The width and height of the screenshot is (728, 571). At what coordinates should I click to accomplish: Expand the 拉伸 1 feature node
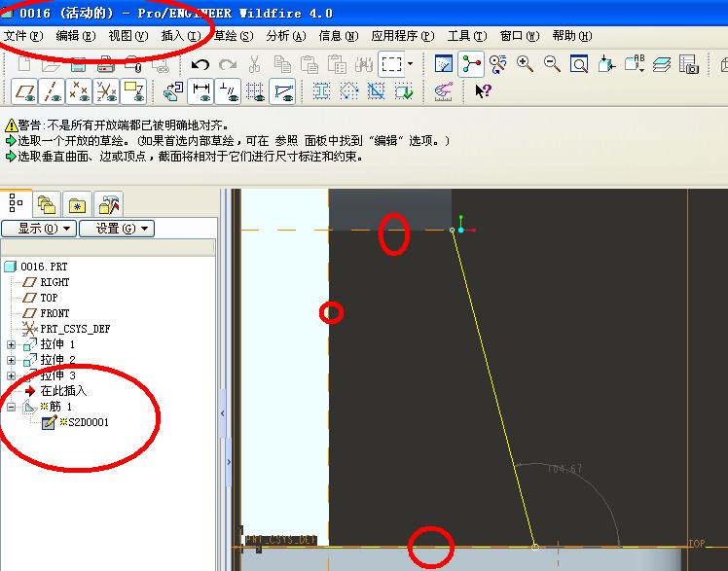[11, 344]
